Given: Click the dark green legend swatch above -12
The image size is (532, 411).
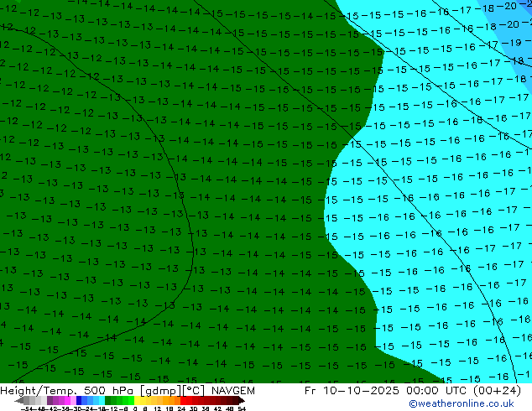Looking at the screenshot, I should (x=108, y=400).
